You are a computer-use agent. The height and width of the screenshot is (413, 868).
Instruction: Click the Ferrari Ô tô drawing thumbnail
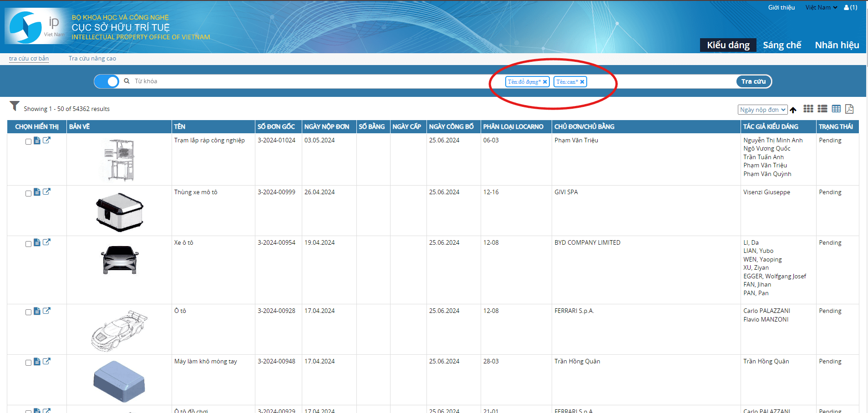[119, 330]
